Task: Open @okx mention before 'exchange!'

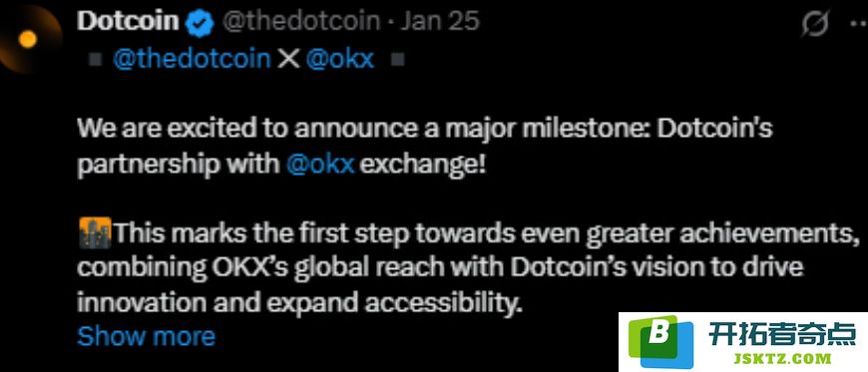Action: pyautogui.click(x=320, y=165)
